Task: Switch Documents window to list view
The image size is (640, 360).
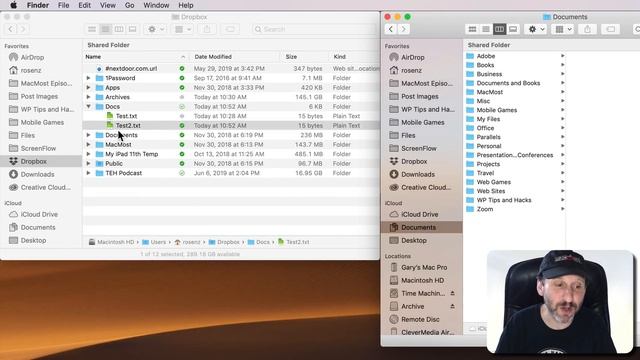Action: point(486,29)
